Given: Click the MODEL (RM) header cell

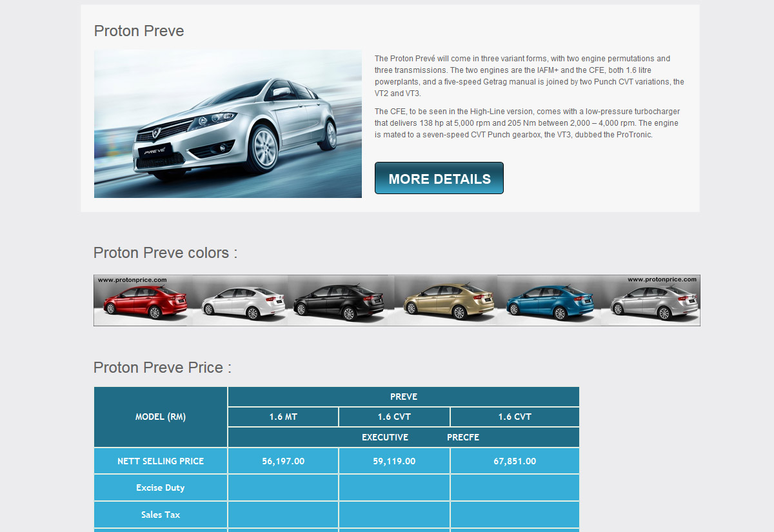Looking at the screenshot, I should 161,417.
